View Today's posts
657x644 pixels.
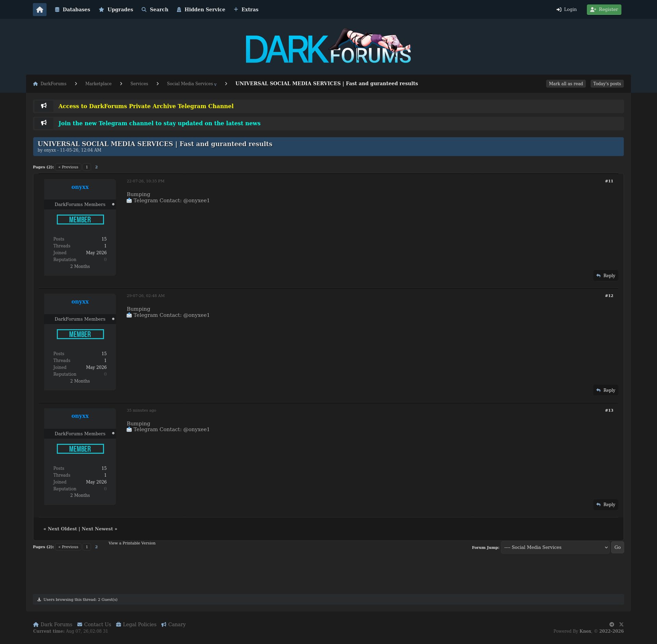[607, 84]
